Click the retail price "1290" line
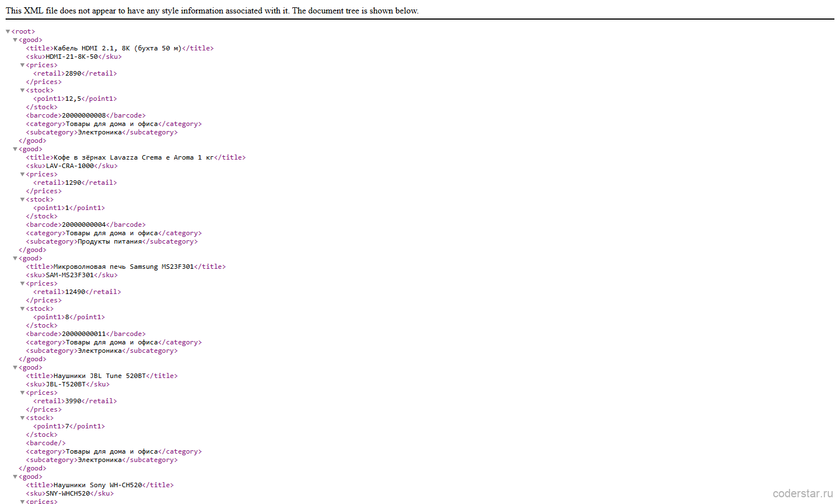 coord(75,183)
